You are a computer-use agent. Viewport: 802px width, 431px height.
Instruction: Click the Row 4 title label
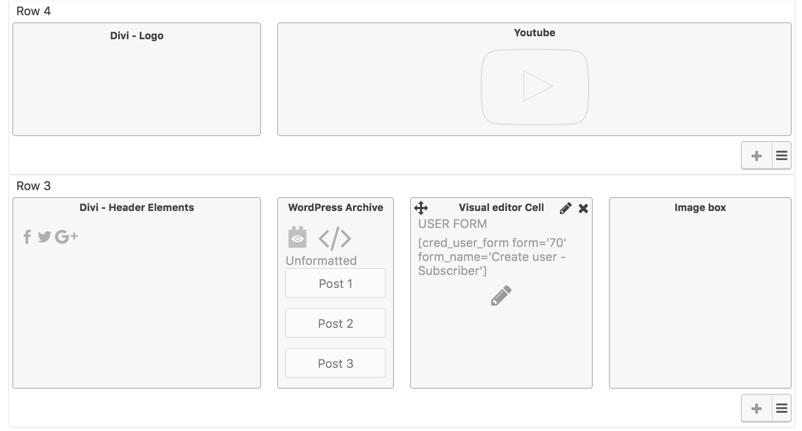pyautogui.click(x=33, y=11)
